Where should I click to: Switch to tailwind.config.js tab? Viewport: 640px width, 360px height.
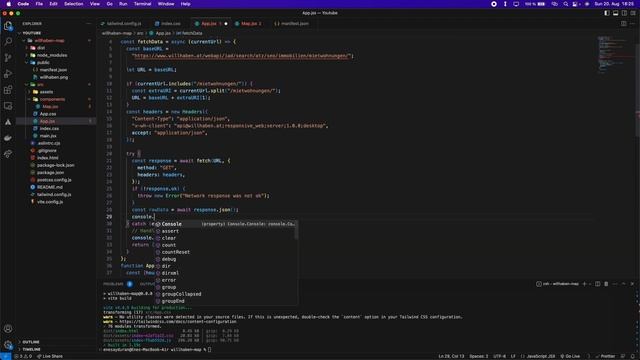click(124, 24)
